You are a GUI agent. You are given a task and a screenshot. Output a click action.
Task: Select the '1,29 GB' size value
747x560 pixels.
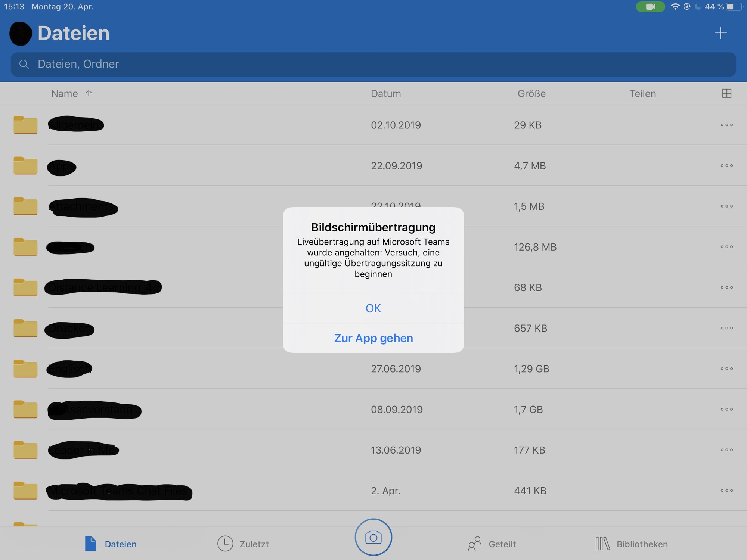[531, 369]
